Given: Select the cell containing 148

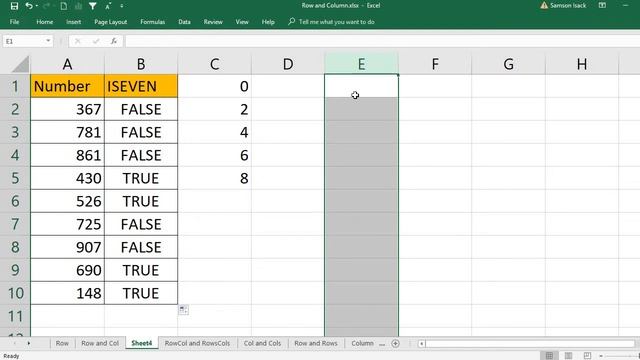Looking at the screenshot, I should (x=67, y=293).
